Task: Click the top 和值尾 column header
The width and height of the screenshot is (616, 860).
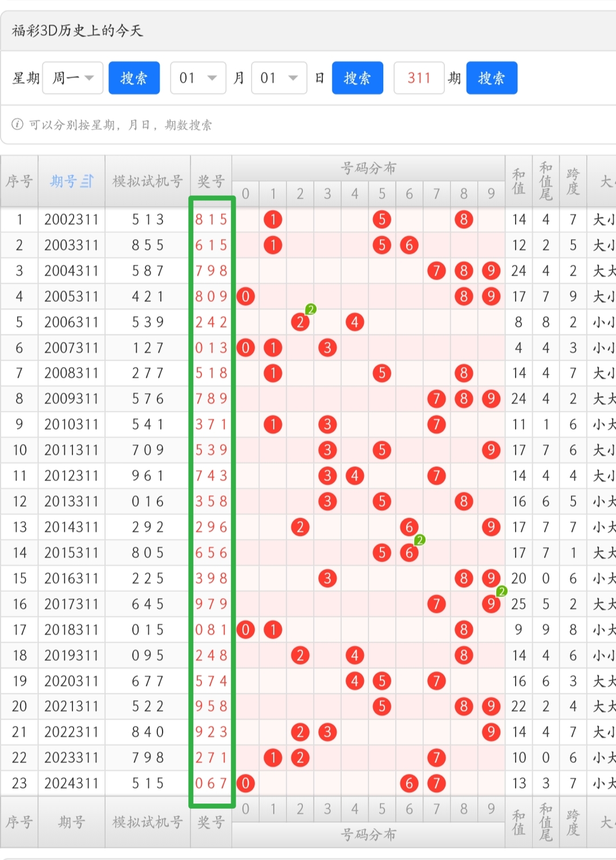Action: tap(546, 181)
